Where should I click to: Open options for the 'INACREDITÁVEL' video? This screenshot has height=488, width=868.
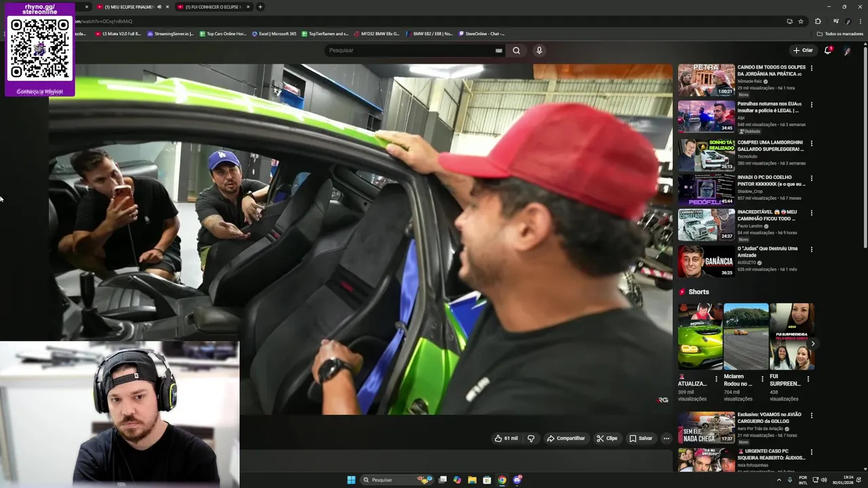(x=811, y=213)
